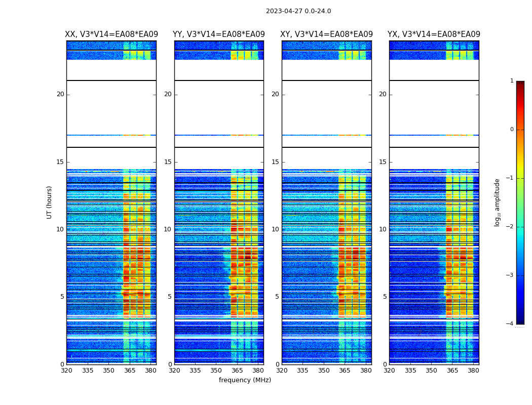Click the colorbar tick label 0
This screenshot has height=405, width=532.
pyautogui.click(x=511, y=130)
